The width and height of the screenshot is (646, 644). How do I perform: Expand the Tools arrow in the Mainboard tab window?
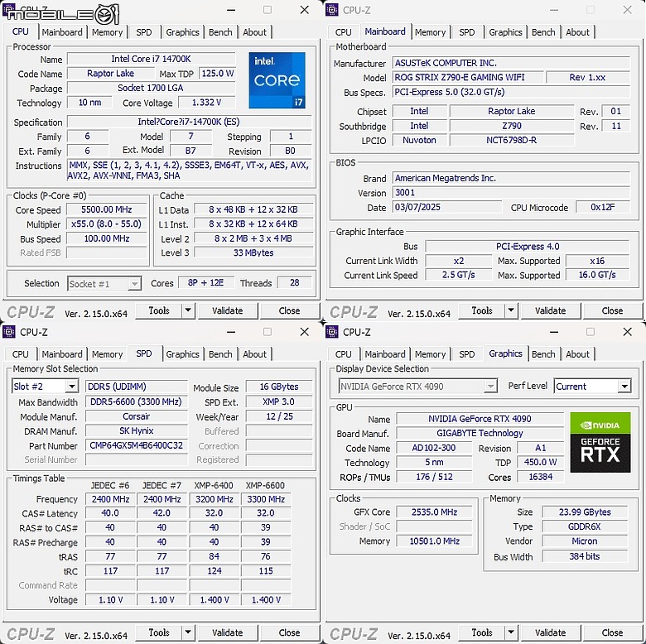(511, 310)
